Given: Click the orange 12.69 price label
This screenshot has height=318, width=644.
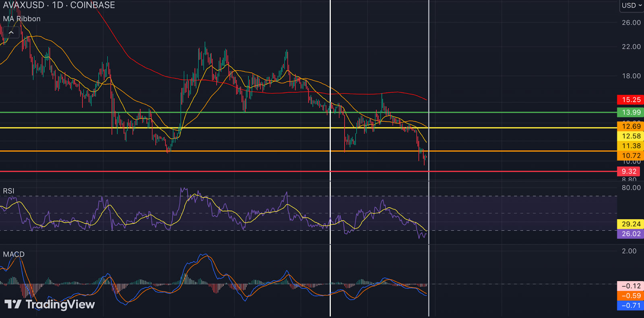Looking at the screenshot, I should tap(630, 126).
